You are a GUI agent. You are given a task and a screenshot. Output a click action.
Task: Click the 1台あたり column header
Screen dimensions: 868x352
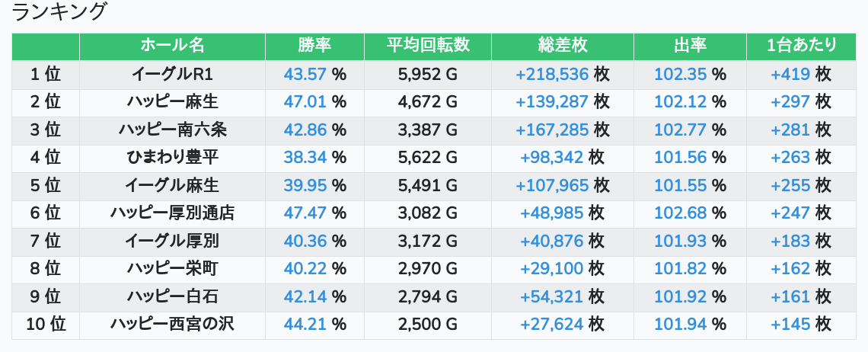coord(802,46)
